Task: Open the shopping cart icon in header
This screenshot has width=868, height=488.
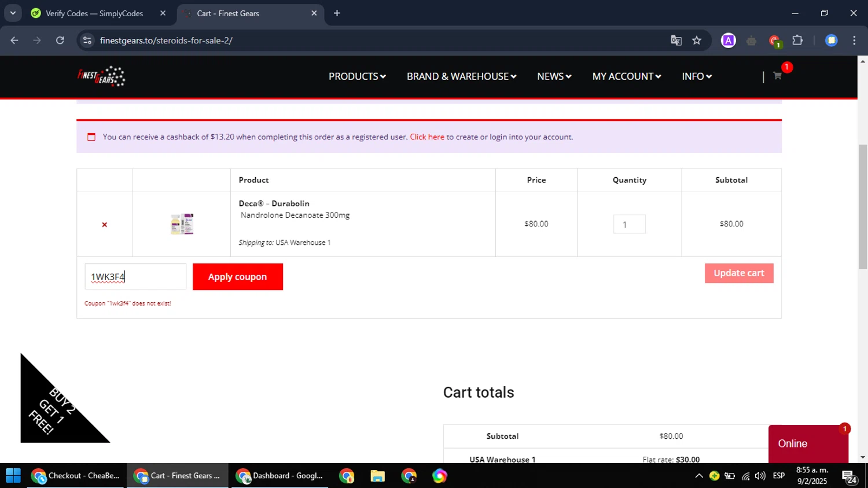Action: [777, 76]
